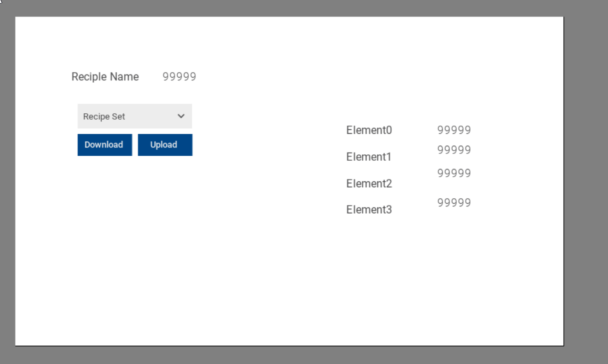Click the Element1 label
This screenshot has width=608, height=364.
369,157
